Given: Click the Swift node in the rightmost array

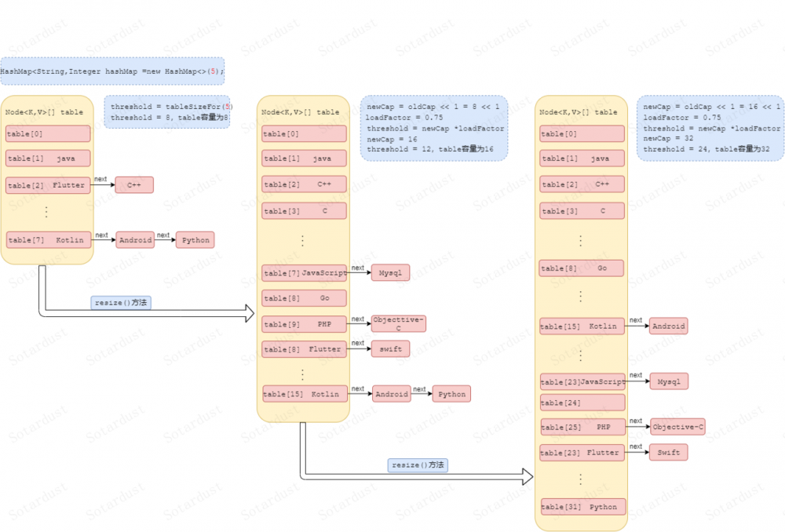Looking at the screenshot, I should (x=669, y=452).
